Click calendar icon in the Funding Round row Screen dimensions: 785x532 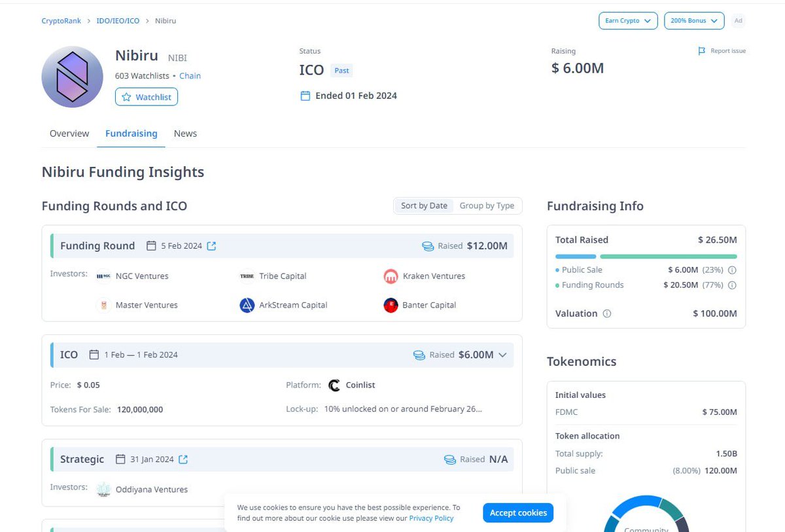[x=151, y=246]
